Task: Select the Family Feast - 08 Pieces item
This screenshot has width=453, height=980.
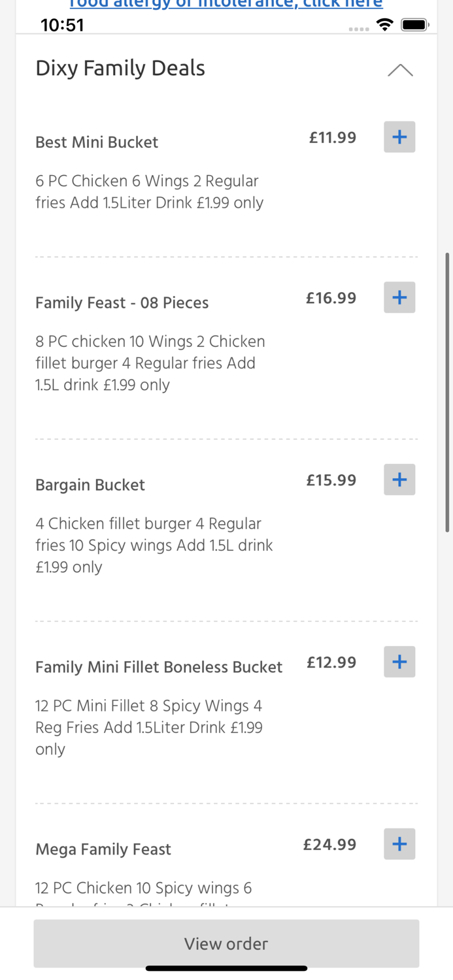Action: (x=122, y=302)
